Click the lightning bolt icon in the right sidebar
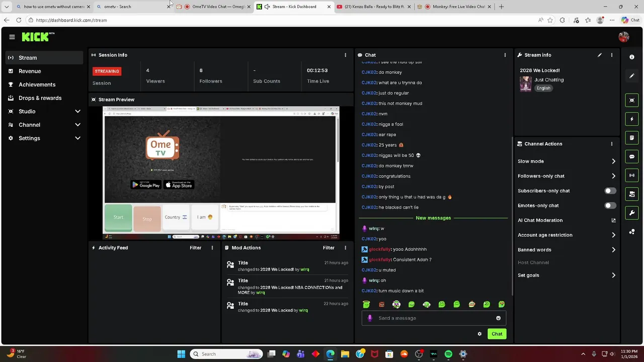Image resolution: width=644 pixels, height=362 pixels. (632, 119)
